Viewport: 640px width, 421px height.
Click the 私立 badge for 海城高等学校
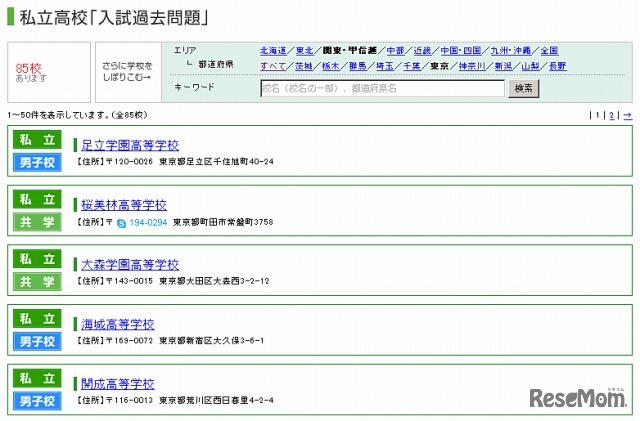pyautogui.click(x=37, y=319)
